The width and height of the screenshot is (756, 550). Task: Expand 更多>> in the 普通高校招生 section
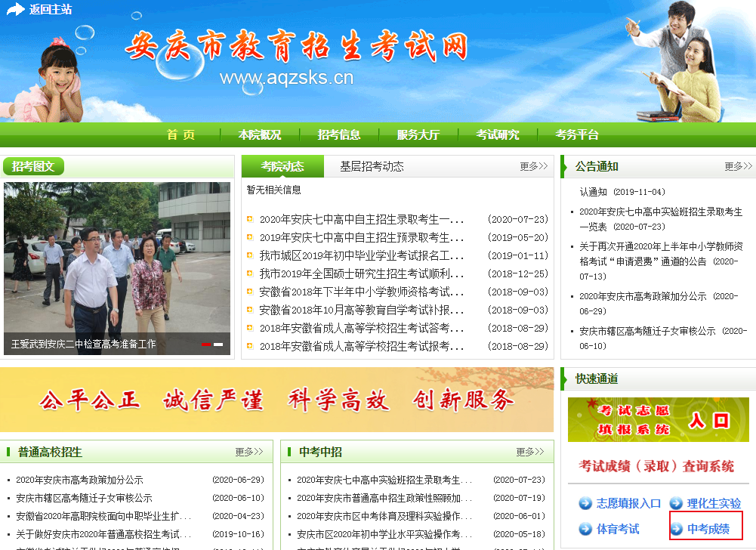pos(248,452)
